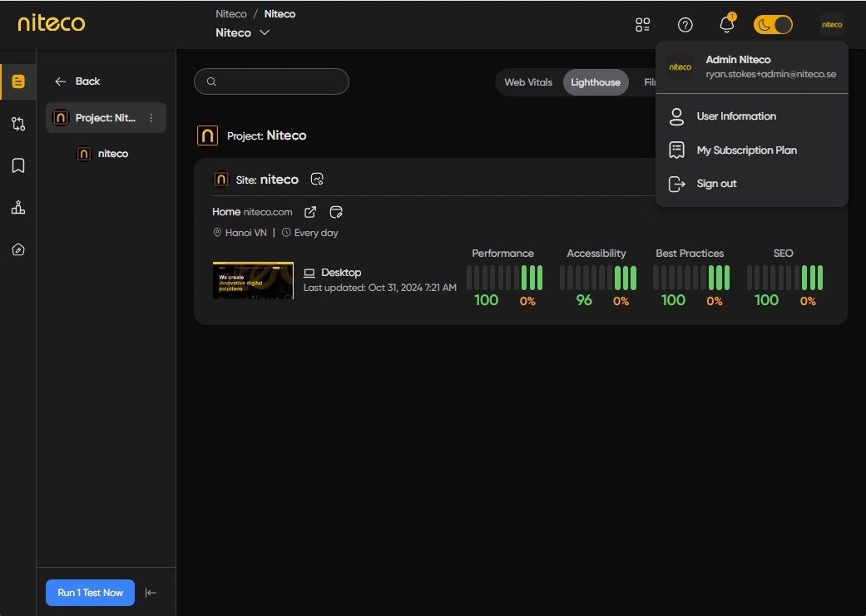The width and height of the screenshot is (866, 616).
Task: Toggle the dark mode switch
Action: pyautogui.click(x=773, y=25)
